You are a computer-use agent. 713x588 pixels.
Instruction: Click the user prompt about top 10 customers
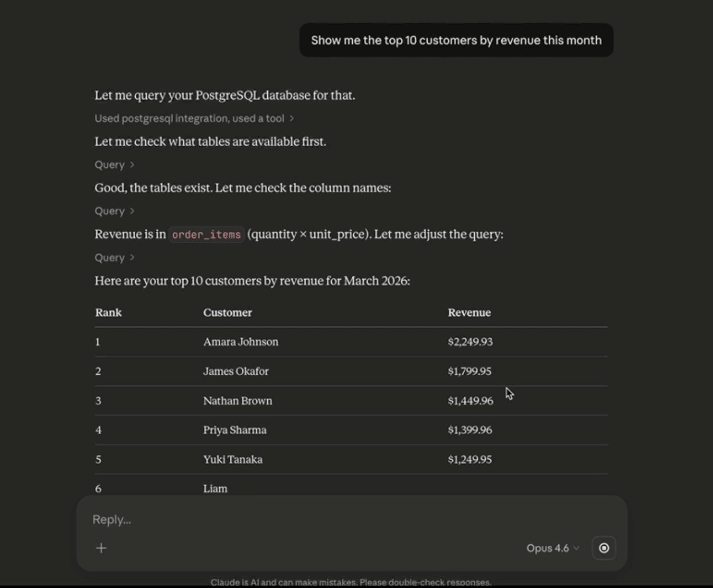(456, 40)
